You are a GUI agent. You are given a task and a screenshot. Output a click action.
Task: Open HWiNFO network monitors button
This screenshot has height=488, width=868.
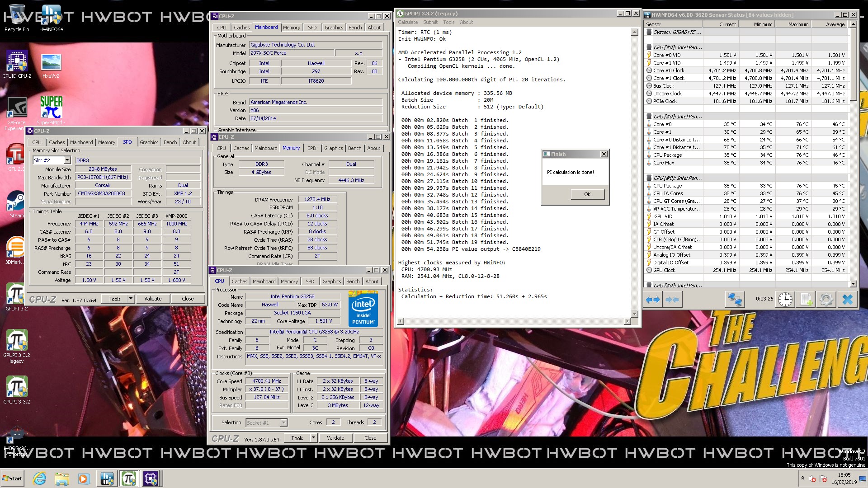click(x=735, y=299)
